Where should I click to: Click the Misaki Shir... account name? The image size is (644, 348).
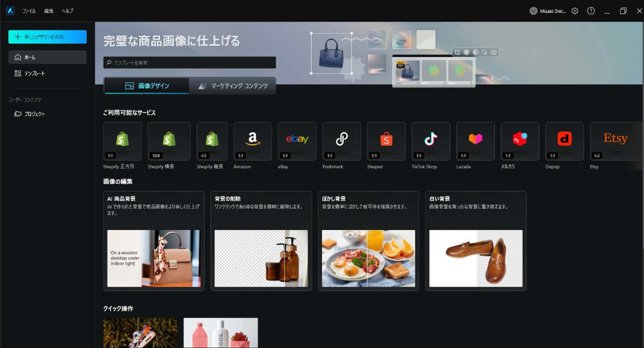pyautogui.click(x=553, y=11)
